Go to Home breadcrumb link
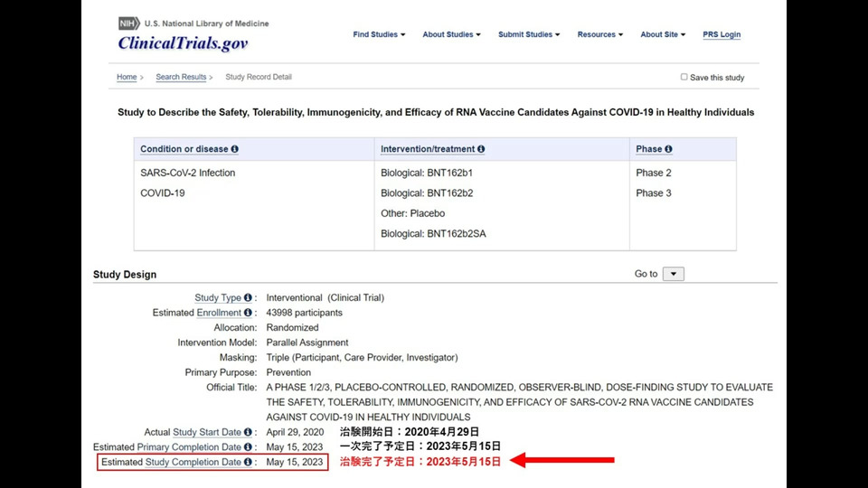The height and width of the screenshot is (488, 868). click(x=127, y=77)
